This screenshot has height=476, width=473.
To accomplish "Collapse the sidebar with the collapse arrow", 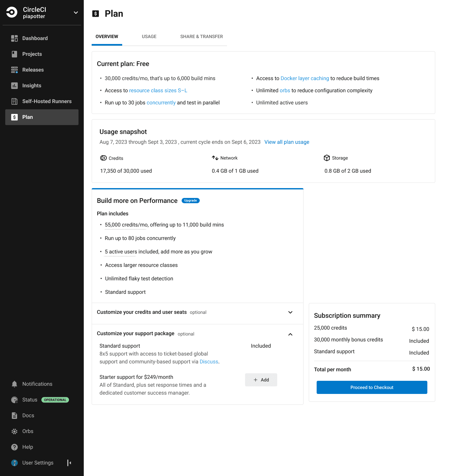I will [69, 463].
